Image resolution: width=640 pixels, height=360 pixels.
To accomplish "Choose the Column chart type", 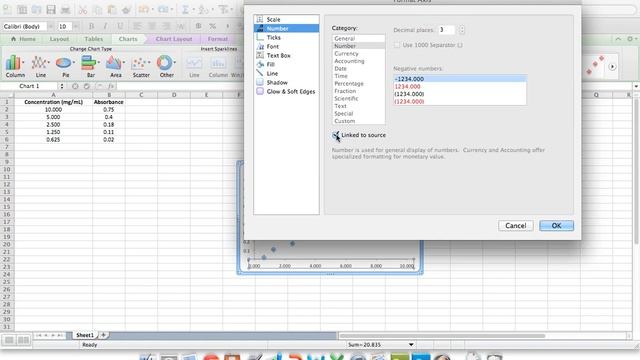I will click(15, 66).
